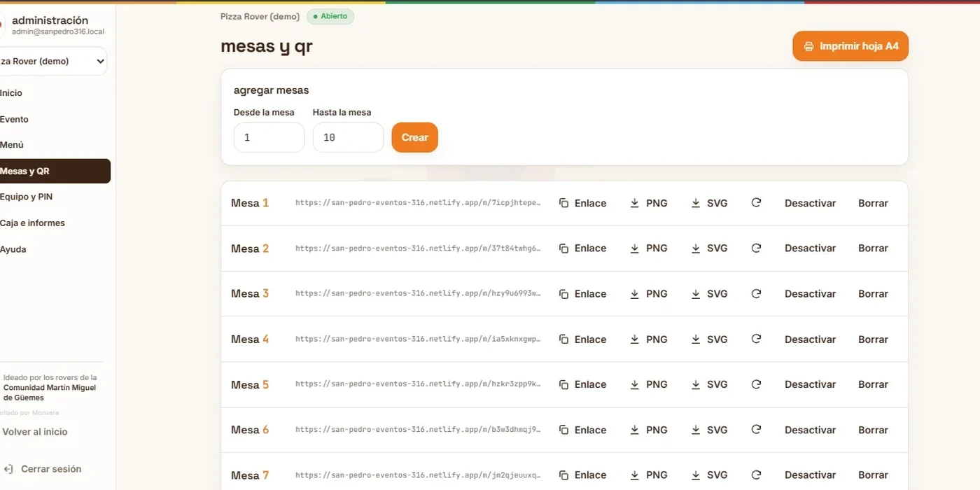This screenshot has height=490, width=980.
Task: Copy the Enlace link for Mesa 6
Action: [582, 430]
